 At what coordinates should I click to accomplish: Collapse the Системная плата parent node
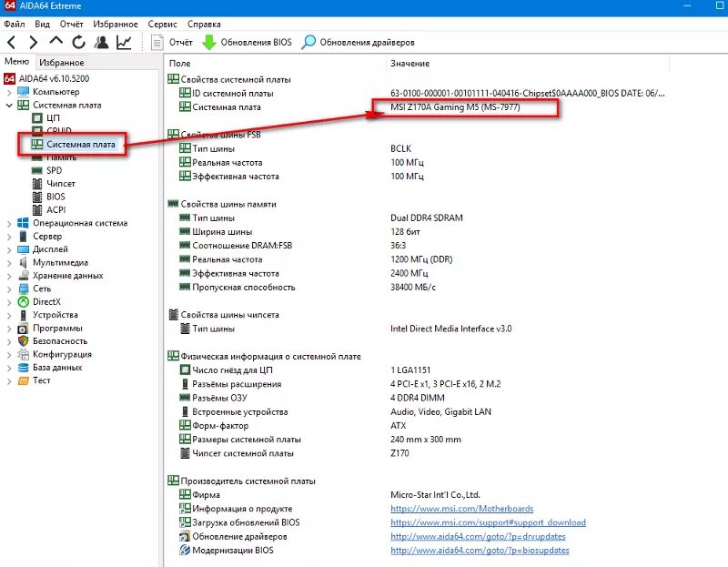tap(9, 105)
